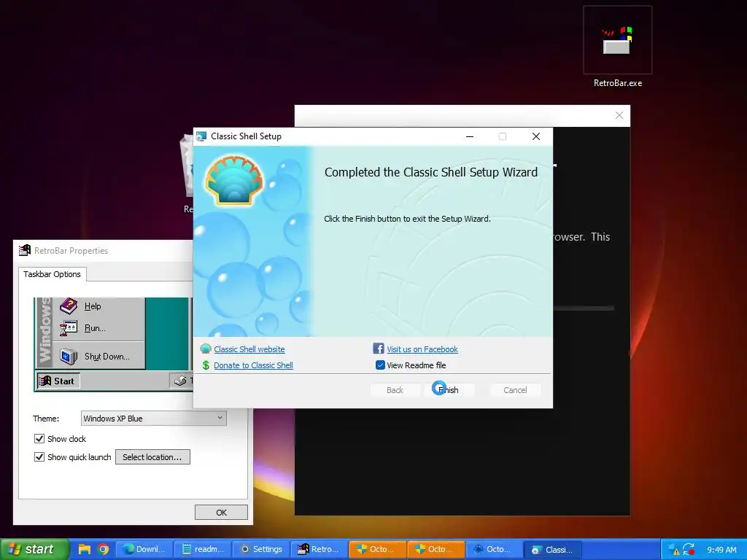
Task: Switch to the Classi... taskbar button
Action: point(553,550)
